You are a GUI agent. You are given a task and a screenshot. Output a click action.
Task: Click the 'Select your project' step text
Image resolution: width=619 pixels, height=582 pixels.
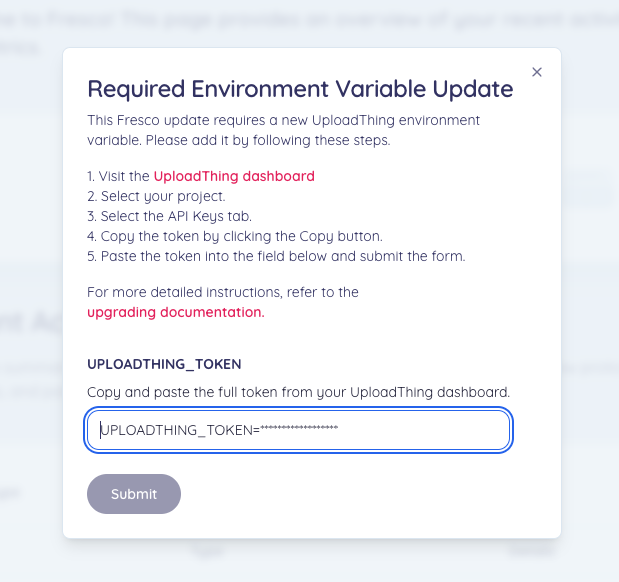(156, 196)
